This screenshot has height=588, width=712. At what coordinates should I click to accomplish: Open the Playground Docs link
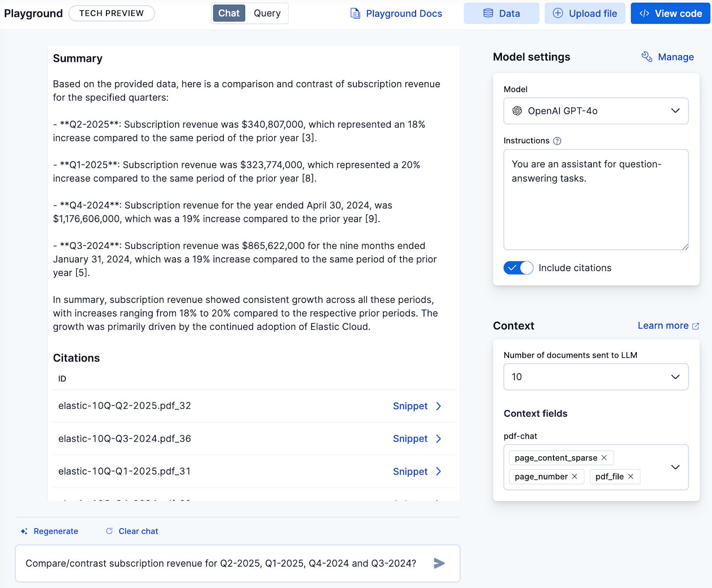point(396,13)
